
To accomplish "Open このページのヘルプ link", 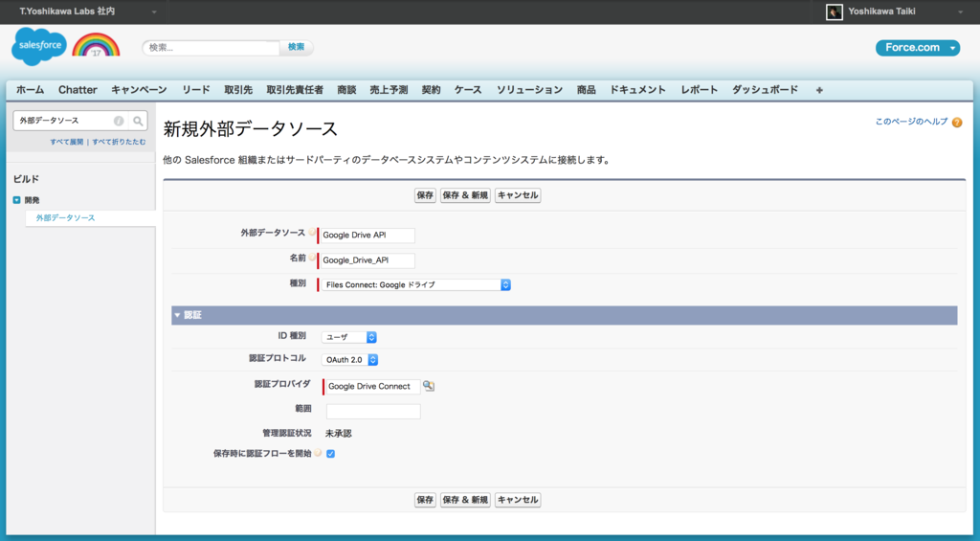I will 911,122.
